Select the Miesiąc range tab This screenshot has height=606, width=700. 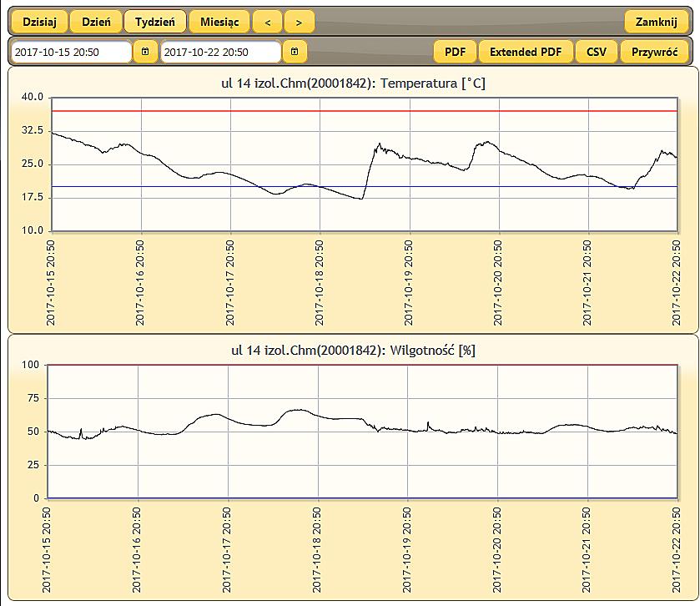click(x=219, y=22)
